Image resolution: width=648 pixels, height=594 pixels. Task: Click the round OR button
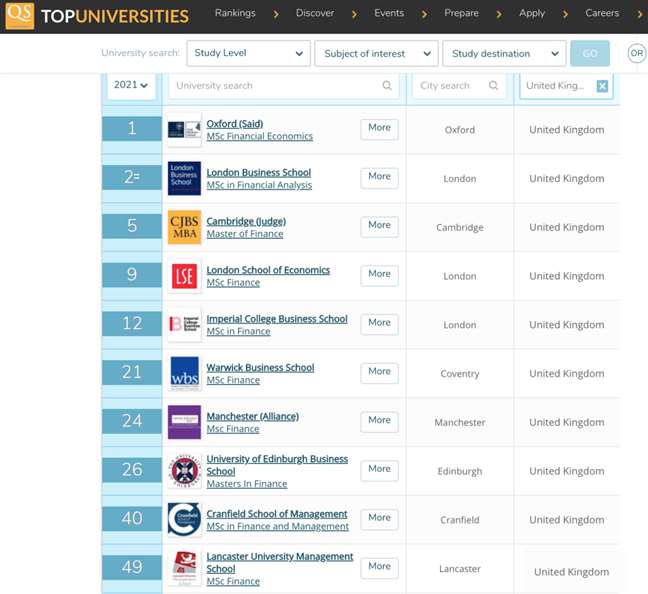[636, 53]
